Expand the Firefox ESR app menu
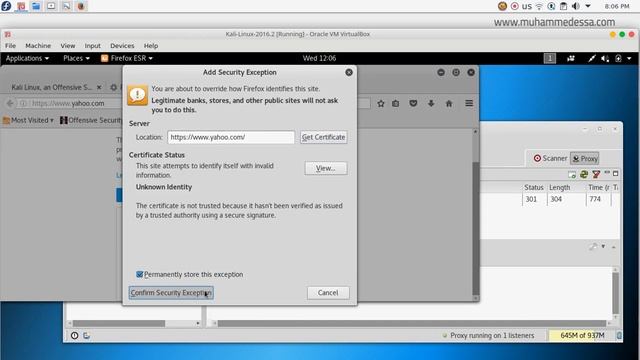This screenshot has height=360, width=640. click(x=127, y=58)
